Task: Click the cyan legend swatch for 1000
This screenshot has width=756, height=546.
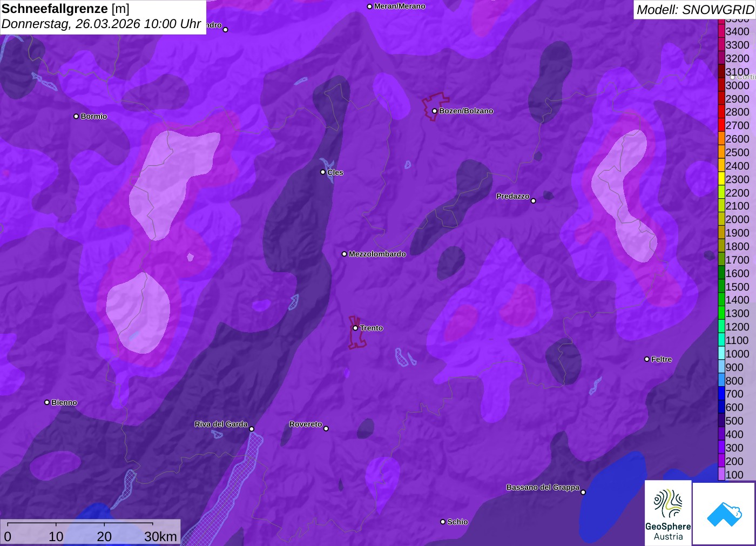Action: tap(721, 353)
